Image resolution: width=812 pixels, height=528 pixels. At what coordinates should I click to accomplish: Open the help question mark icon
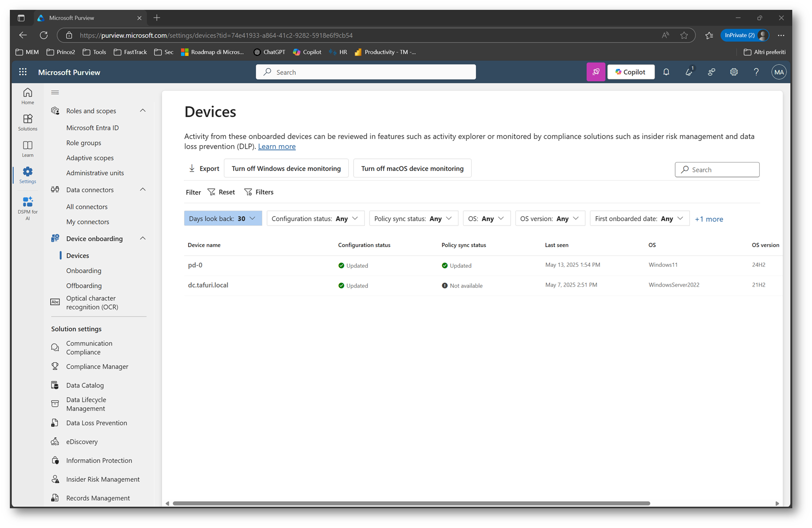[756, 72]
